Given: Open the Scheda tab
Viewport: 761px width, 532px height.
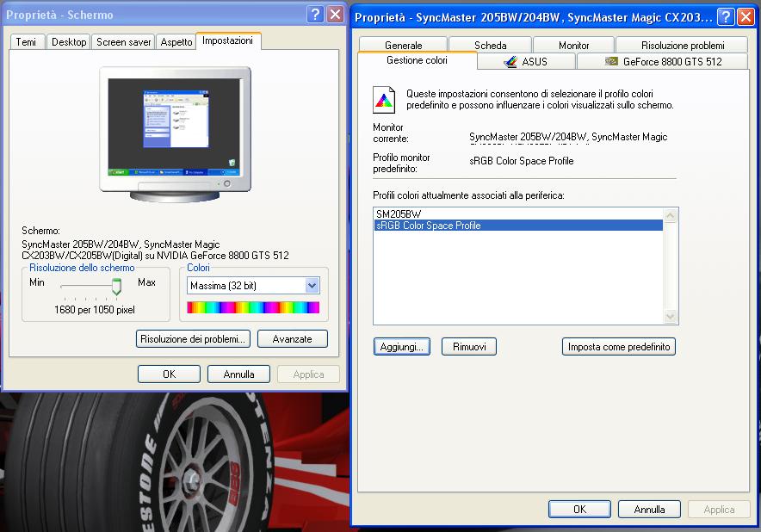Looking at the screenshot, I should tap(490, 45).
